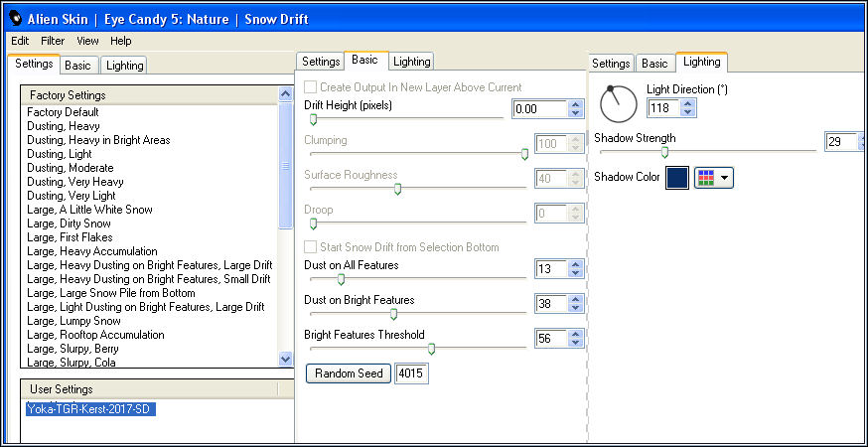
Task: Toggle Start Snow Drift from Selection Bottom
Action: click(311, 247)
